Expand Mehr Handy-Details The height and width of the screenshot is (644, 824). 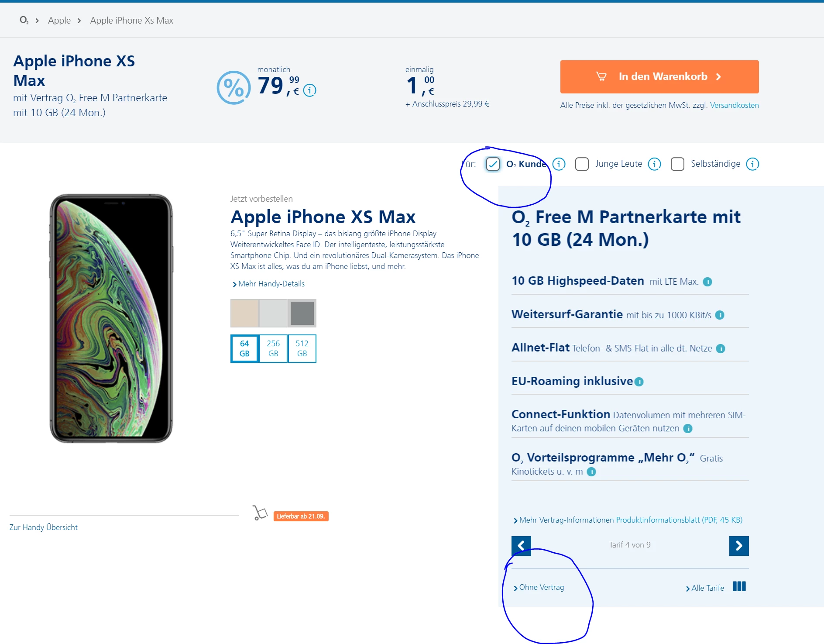[268, 284]
